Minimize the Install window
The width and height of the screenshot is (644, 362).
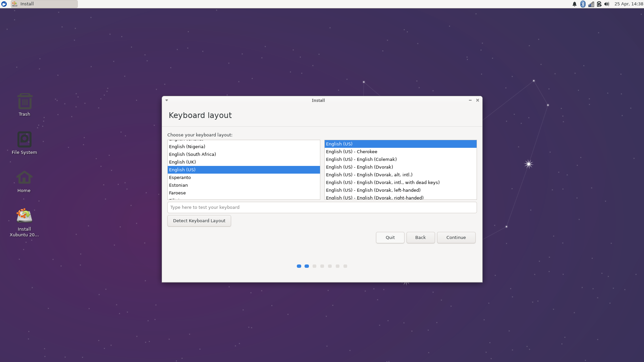tap(470, 100)
